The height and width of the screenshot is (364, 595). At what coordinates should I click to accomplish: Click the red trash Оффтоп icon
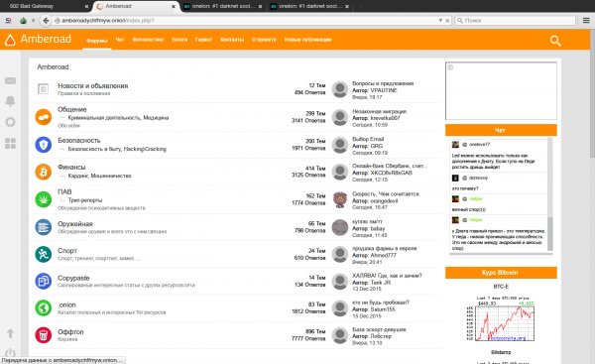click(44, 335)
